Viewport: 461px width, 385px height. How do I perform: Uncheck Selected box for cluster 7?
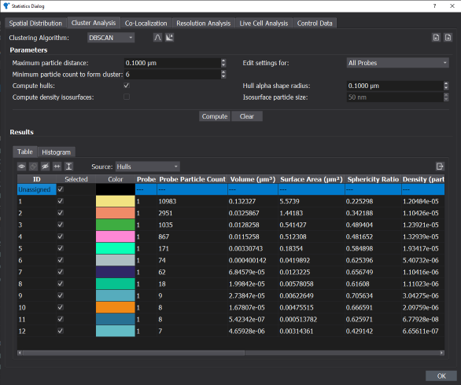(x=60, y=272)
